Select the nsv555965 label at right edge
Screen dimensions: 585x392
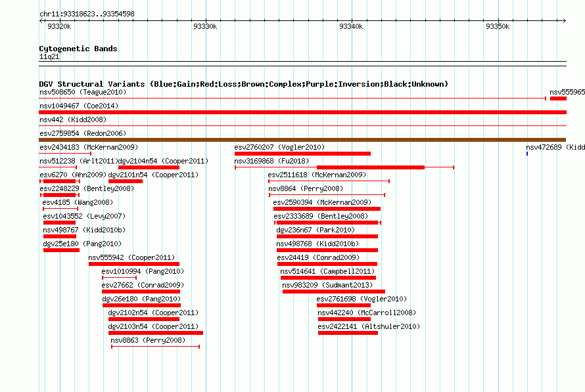(567, 92)
